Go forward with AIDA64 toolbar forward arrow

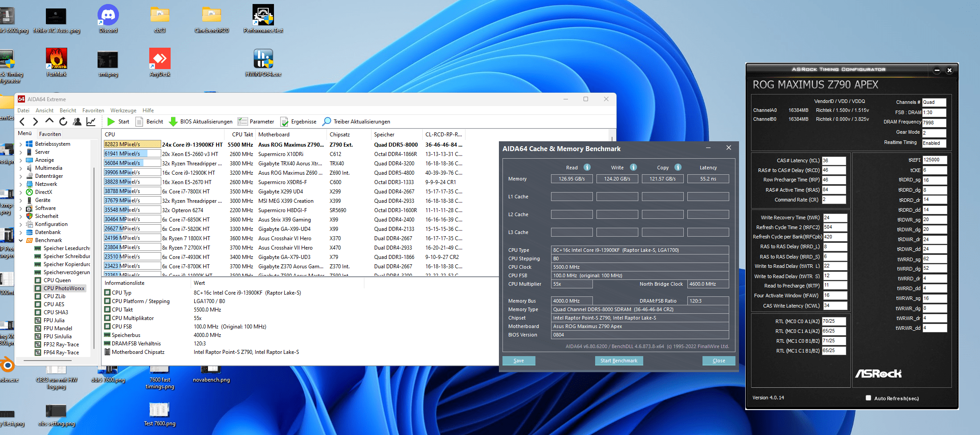coord(36,122)
